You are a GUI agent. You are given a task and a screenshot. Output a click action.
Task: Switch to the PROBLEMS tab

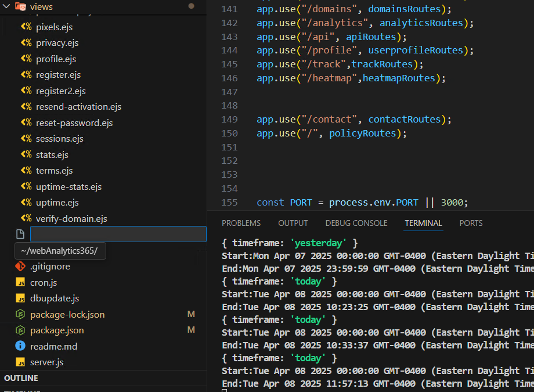pos(241,223)
